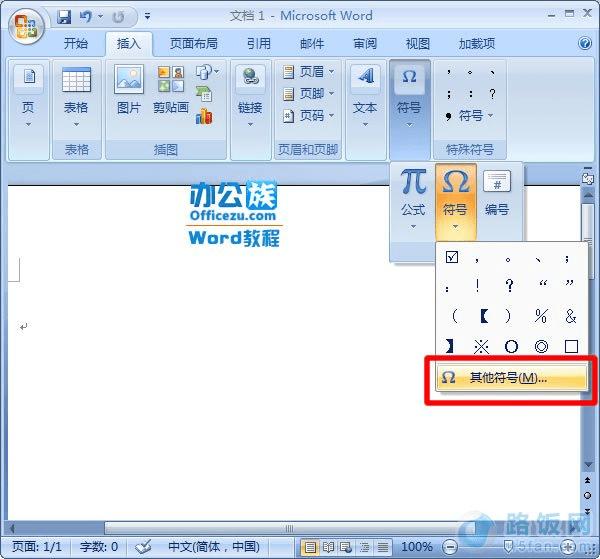This screenshot has width=600, height=559.
Task: Insert the question mark symbol from gallery
Action: (509, 285)
